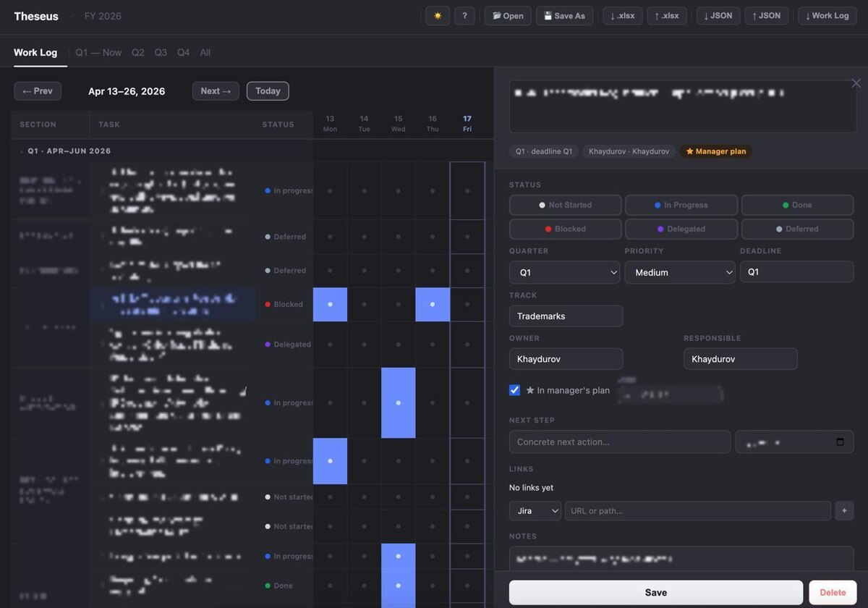
Task: Save the task changes
Action: [656, 592]
